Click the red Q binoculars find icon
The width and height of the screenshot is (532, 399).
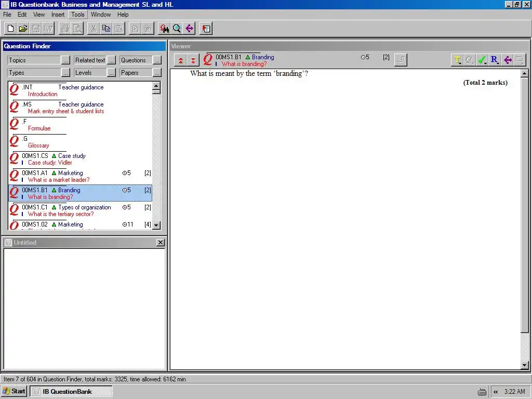tap(165, 29)
